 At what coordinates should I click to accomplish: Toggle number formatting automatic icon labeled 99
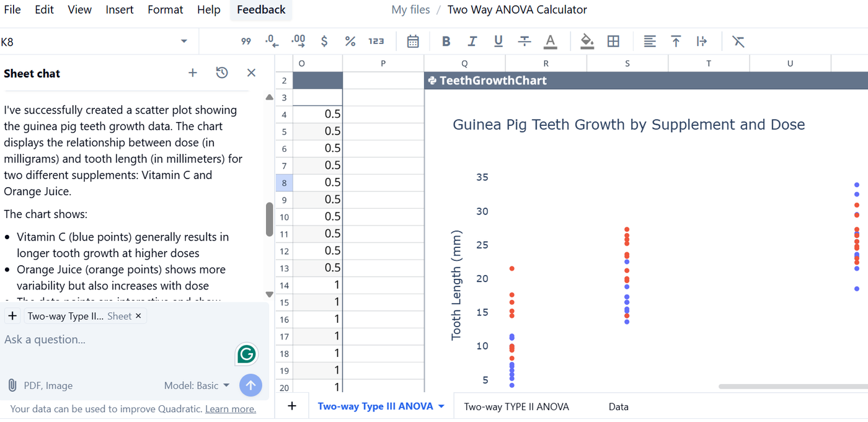[246, 42]
